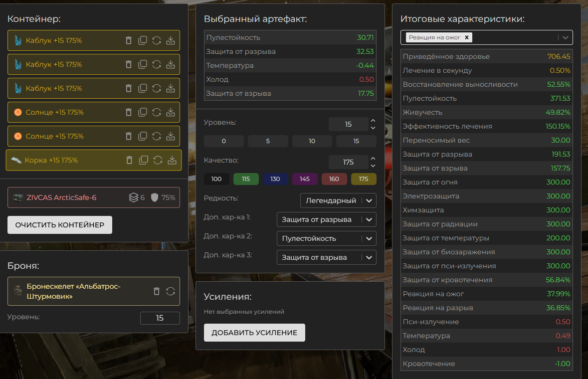This screenshot has width=588, height=379.
Task: Open Доп. хар-ка 2 dropdown showing Пулестойкость
Action: pyautogui.click(x=327, y=238)
